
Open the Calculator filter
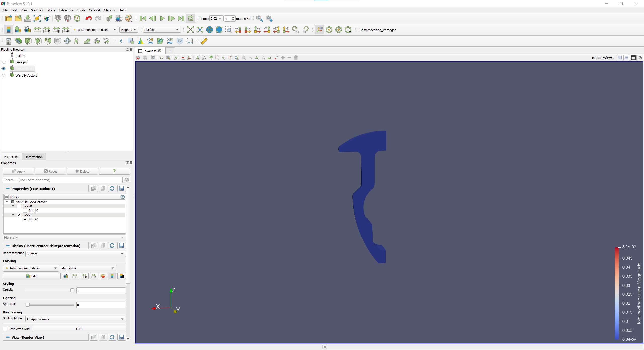tap(8, 41)
